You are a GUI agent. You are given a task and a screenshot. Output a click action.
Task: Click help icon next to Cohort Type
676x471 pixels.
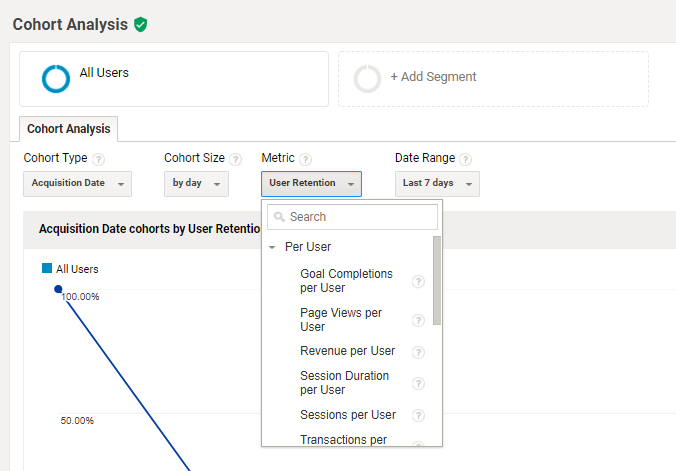[99, 159]
